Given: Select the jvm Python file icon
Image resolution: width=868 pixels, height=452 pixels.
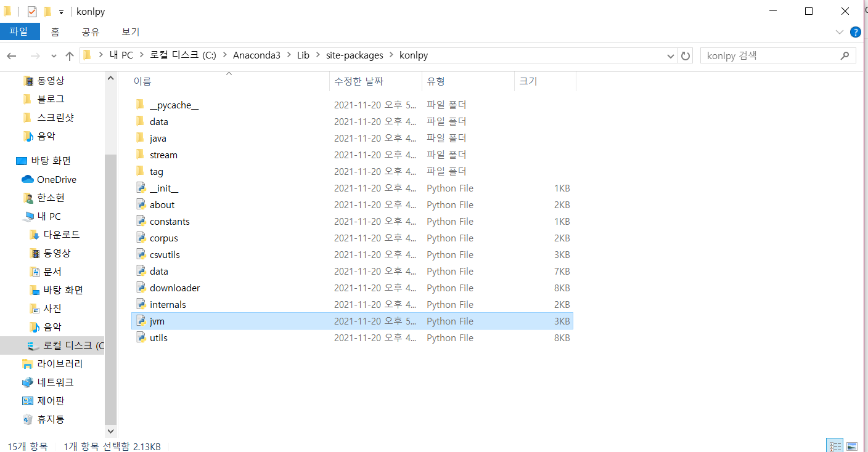Looking at the screenshot, I should [141, 321].
